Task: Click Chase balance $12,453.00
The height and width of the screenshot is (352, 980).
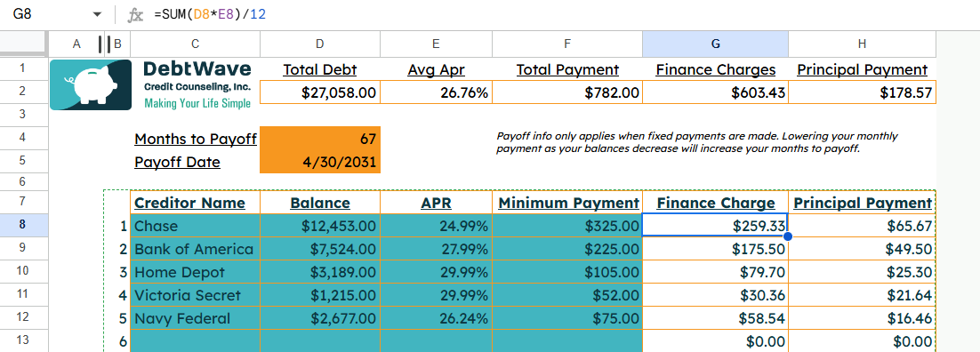Action: click(x=319, y=226)
